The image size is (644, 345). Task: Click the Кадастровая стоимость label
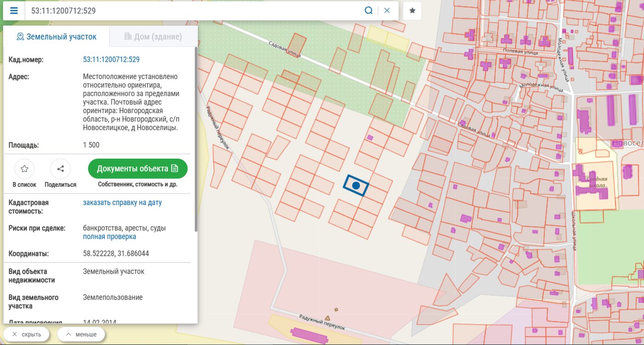coord(29,207)
